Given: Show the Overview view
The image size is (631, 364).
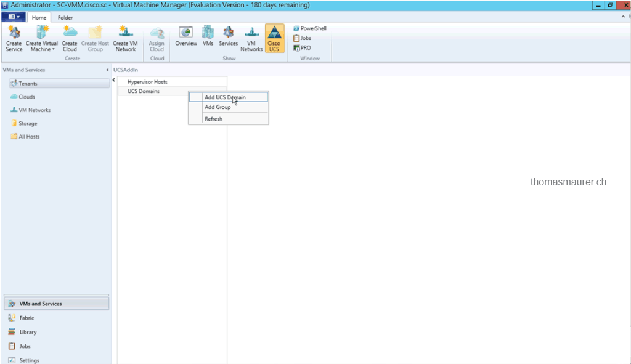Looking at the screenshot, I should click(186, 36).
